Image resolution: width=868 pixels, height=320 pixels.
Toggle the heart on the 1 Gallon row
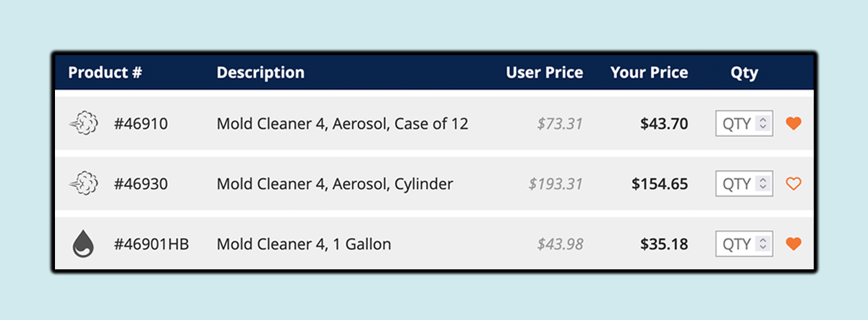[793, 244]
